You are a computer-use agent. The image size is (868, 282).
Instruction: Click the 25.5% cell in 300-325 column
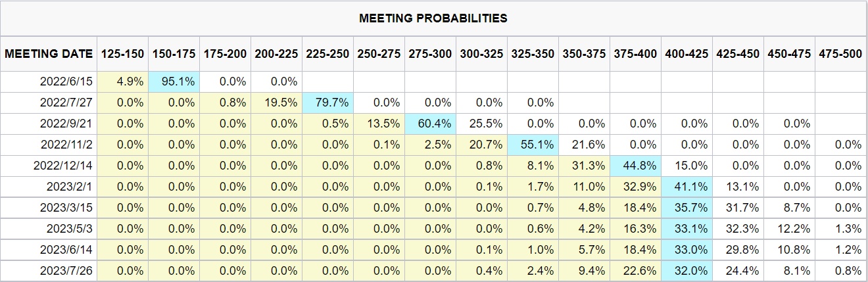[x=481, y=124]
